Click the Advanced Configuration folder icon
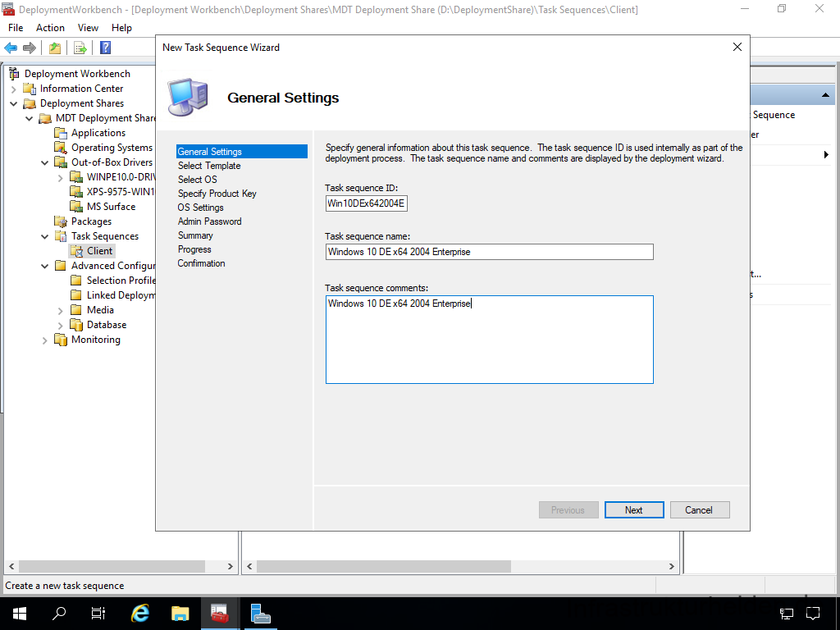The image size is (840, 630). coord(61,266)
